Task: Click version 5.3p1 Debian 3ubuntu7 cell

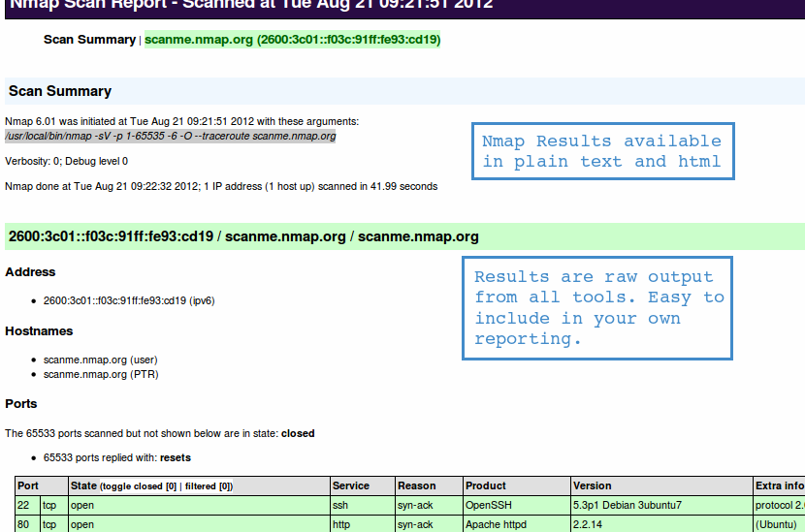Action: click(661, 505)
